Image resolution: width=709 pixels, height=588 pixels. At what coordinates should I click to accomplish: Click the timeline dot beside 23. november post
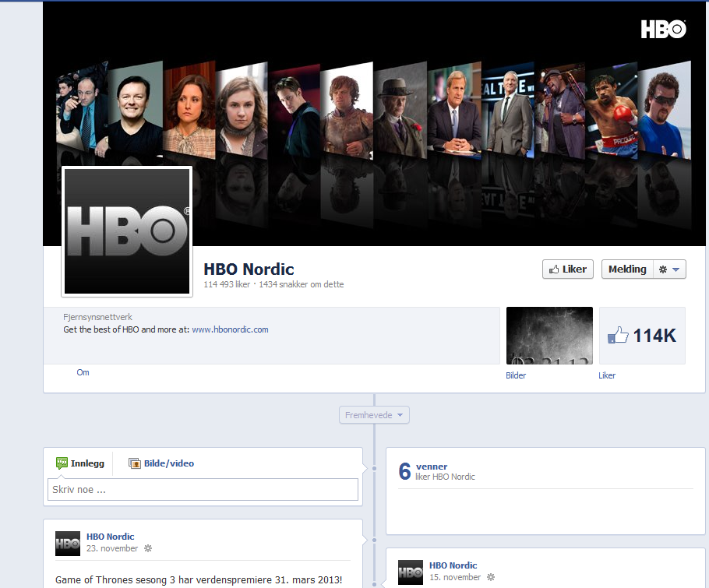point(375,540)
